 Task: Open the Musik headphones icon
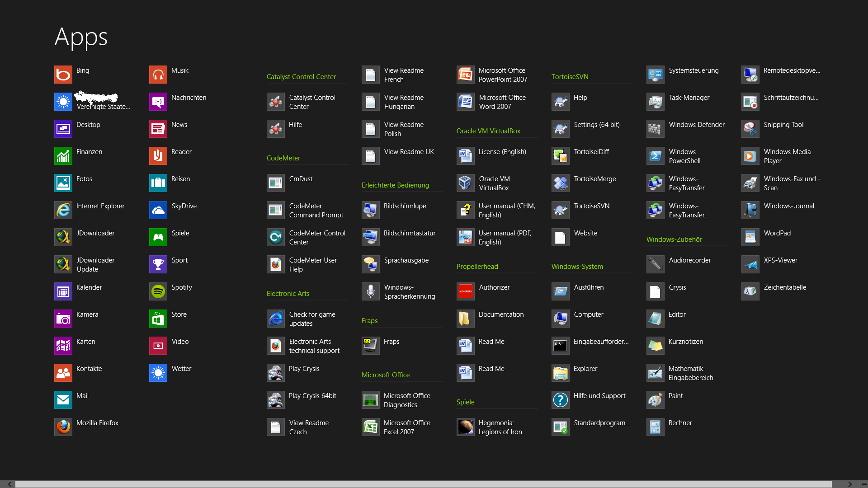[158, 75]
